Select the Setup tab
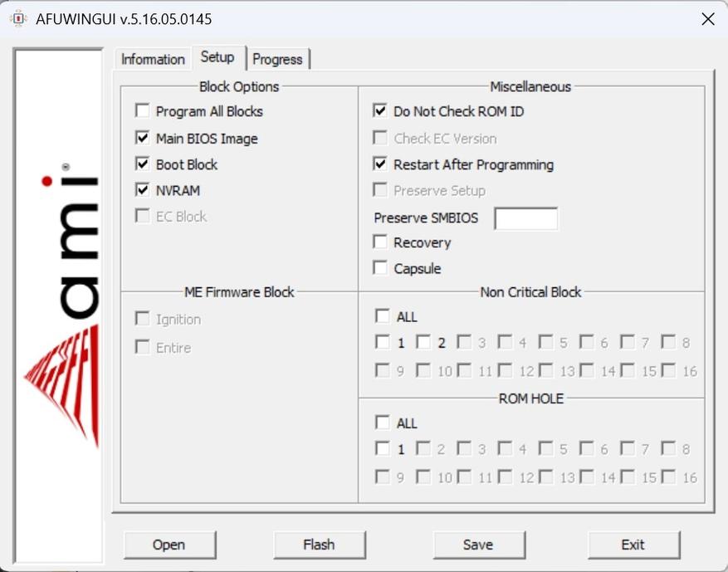 click(x=217, y=57)
